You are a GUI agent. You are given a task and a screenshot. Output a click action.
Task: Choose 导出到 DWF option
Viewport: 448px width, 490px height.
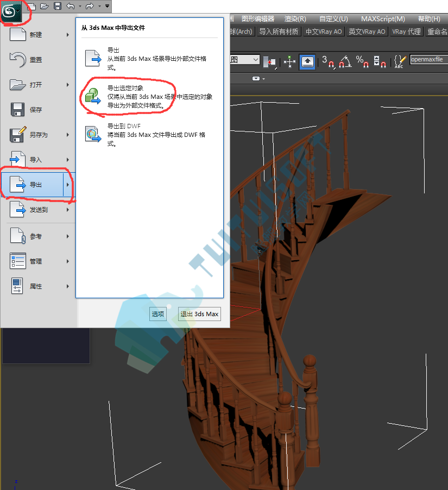tap(149, 135)
